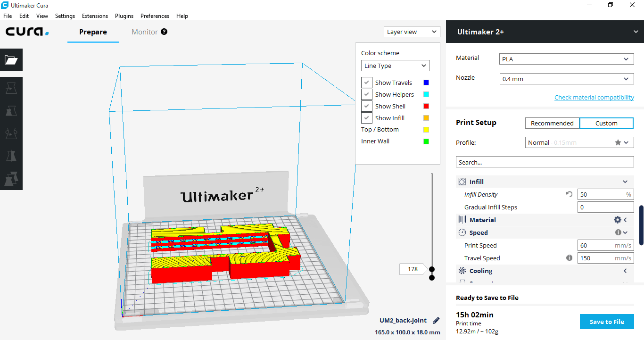Toggle Show Infill checkbox
This screenshot has height=340, width=644.
(367, 118)
